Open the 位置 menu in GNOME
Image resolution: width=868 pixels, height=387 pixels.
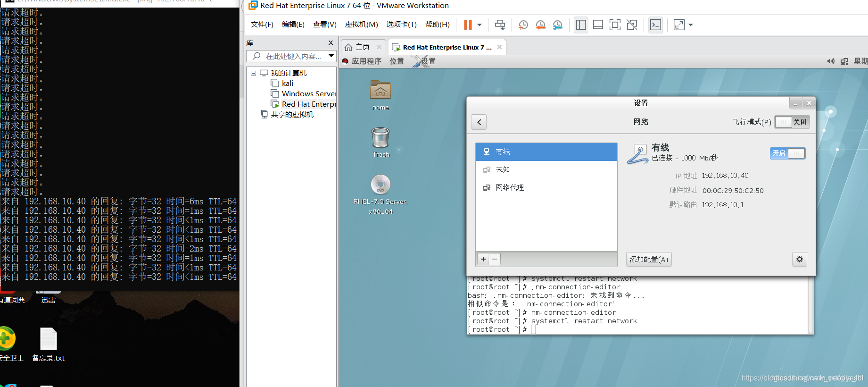[x=397, y=61]
